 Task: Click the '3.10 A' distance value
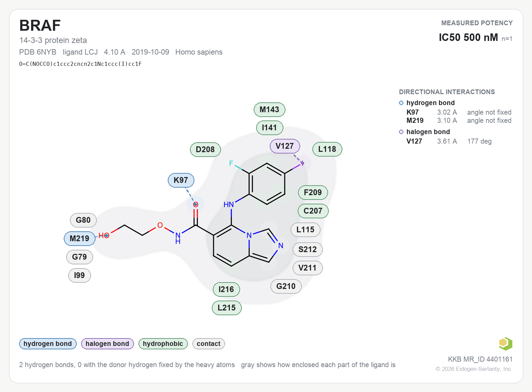point(447,120)
